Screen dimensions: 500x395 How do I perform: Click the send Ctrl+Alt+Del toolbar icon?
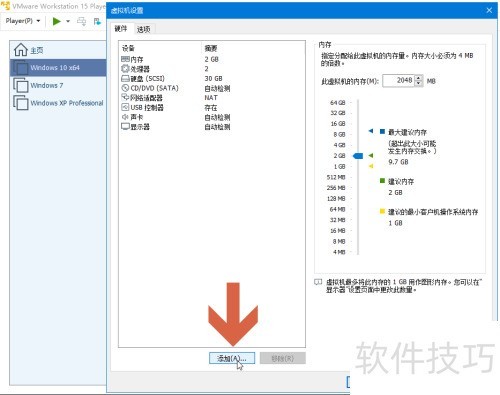[81, 21]
